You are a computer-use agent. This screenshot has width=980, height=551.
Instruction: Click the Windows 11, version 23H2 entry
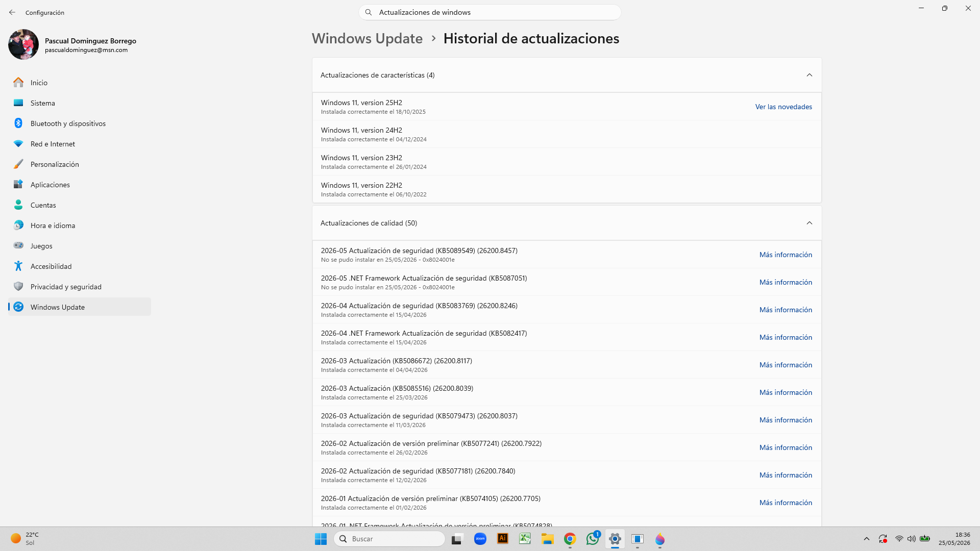pyautogui.click(x=567, y=162)
